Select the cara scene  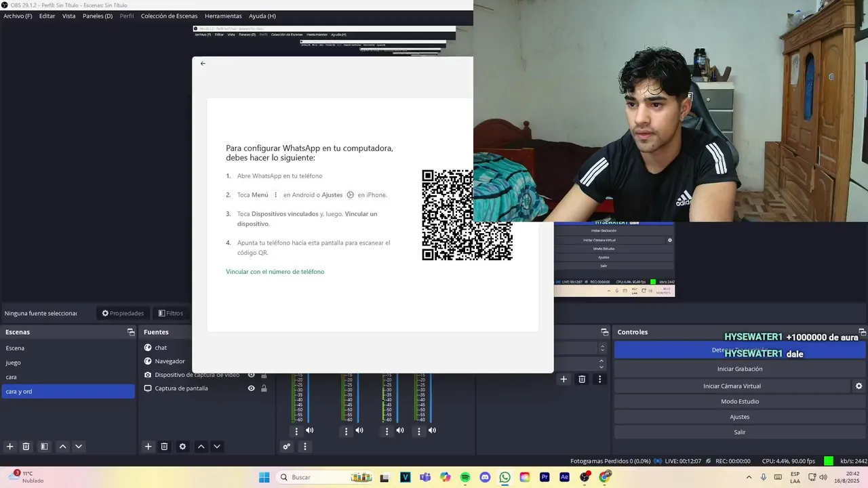pyautogui.click(x=68, y=377)
